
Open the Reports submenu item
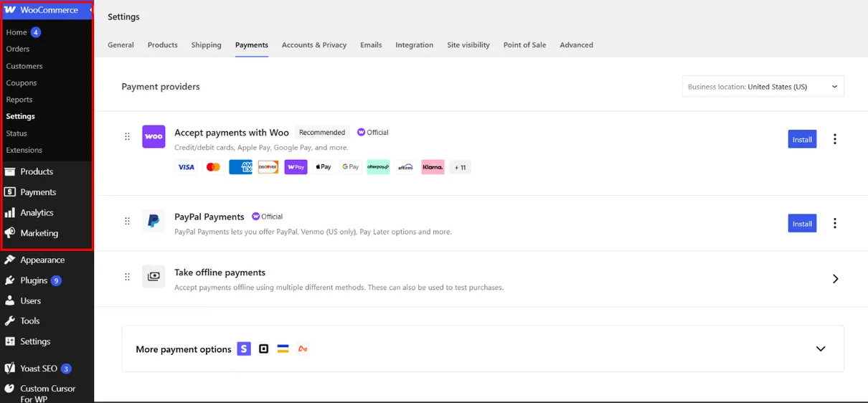pyautogui.click(x=19, y=100)
